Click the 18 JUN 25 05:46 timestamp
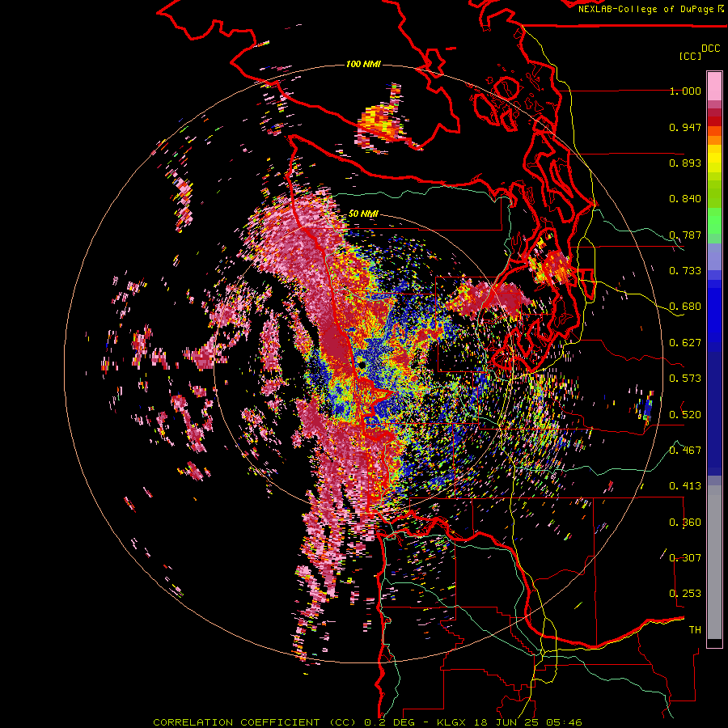 528,722
